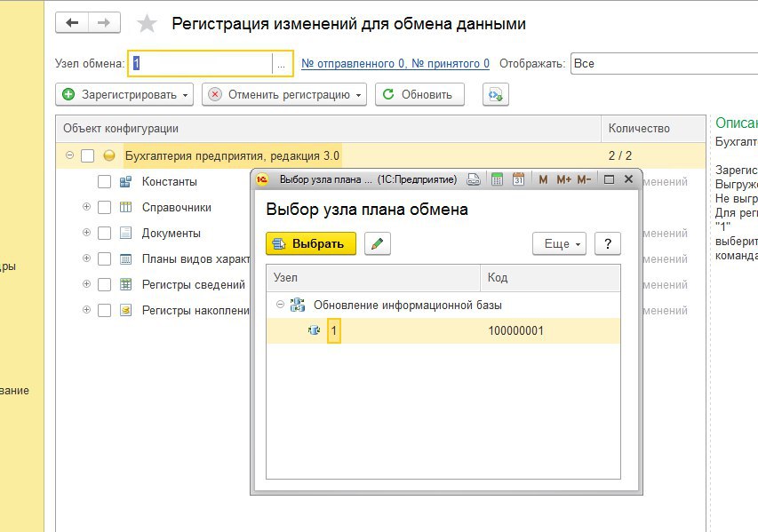The image size is (758, 532).
Task: Click the Регистры накопления icon
Action: point(125,310)
